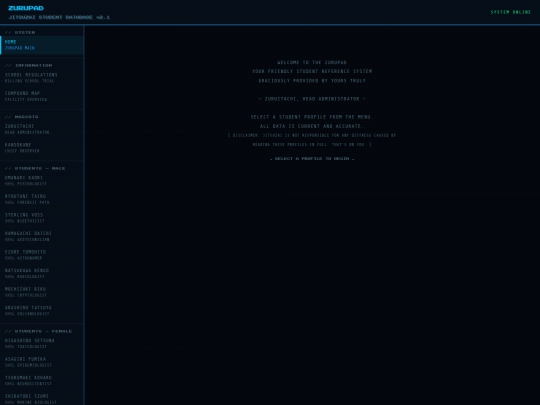Click the '// SYSTEM' section header

[20, 32]
